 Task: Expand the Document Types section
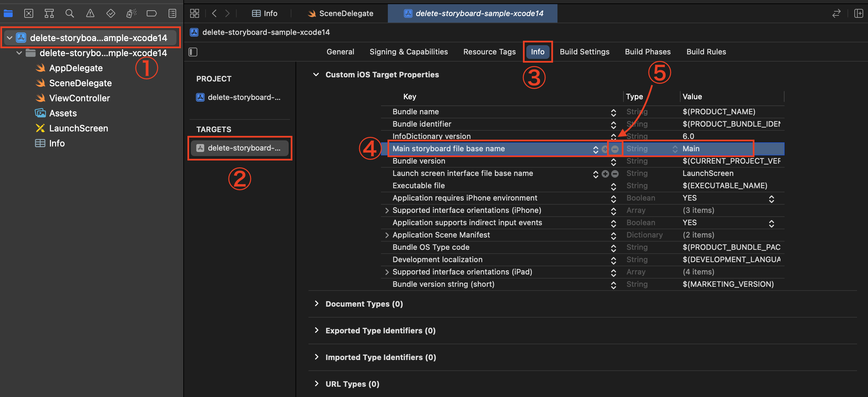(x=317, y=304)
